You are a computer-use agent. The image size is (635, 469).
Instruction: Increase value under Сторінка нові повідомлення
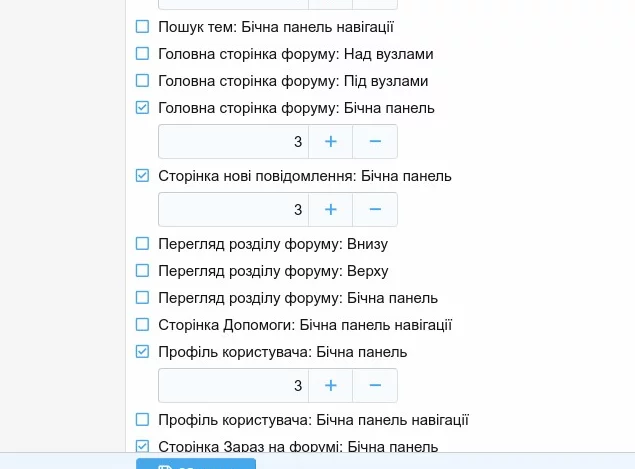tap(330, 209)
